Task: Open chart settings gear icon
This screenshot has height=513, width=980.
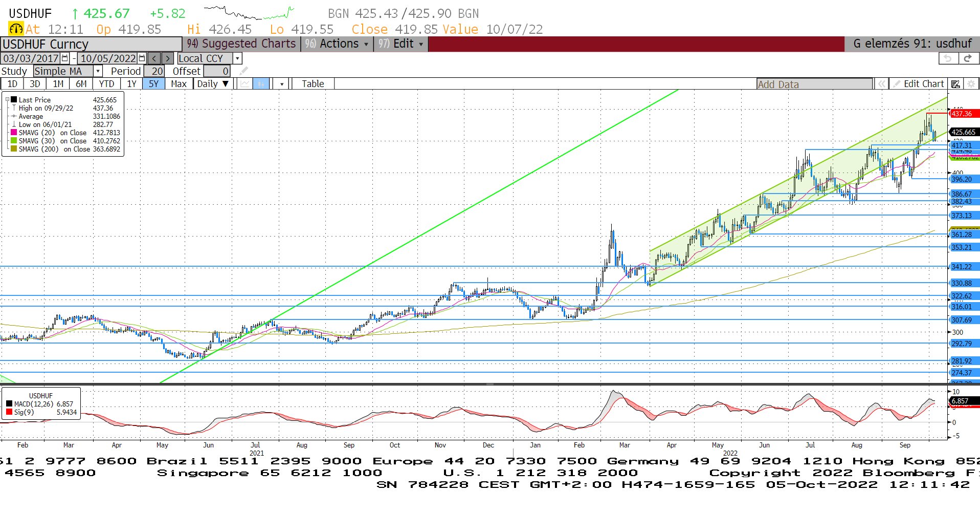Action: click(971, 84)
